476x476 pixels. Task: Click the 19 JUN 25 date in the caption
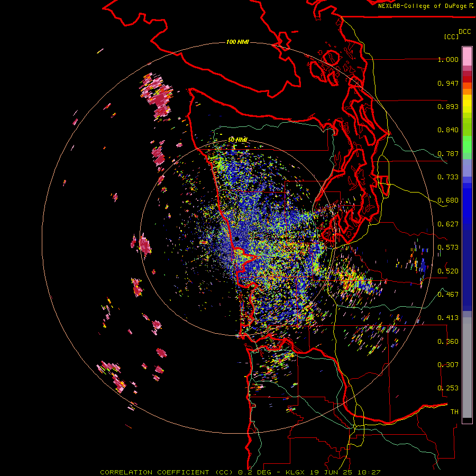[332, 472]
